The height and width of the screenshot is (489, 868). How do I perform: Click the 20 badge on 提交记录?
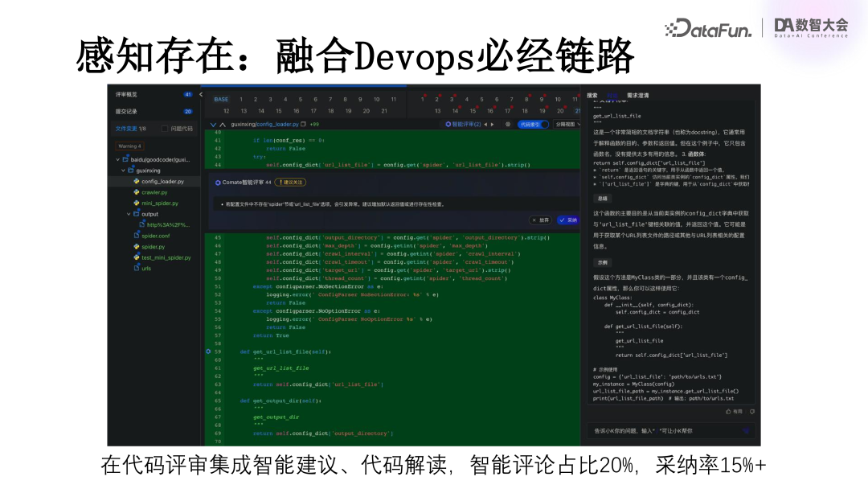[187, 111]
